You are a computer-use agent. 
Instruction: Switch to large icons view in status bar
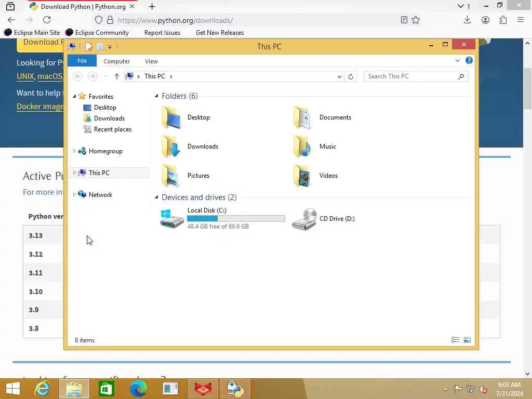click(467, 340)
